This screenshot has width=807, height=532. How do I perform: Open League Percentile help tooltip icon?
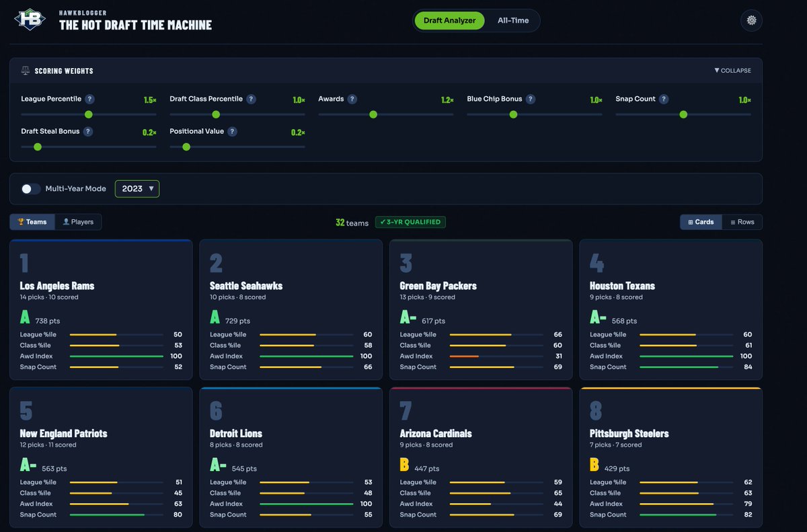pos(89,99)
